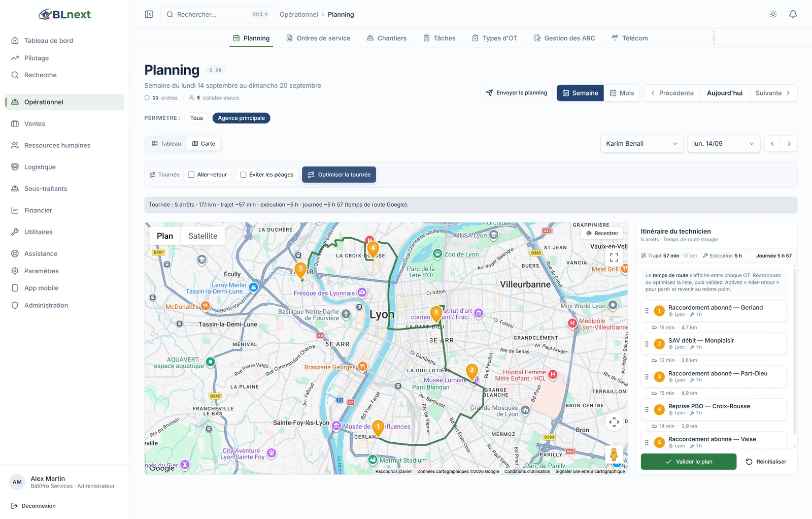Viewport: 812px width, 519px height.
Task: Click Zoo de Lyon map pin
Action: click(x=437, y=253)
